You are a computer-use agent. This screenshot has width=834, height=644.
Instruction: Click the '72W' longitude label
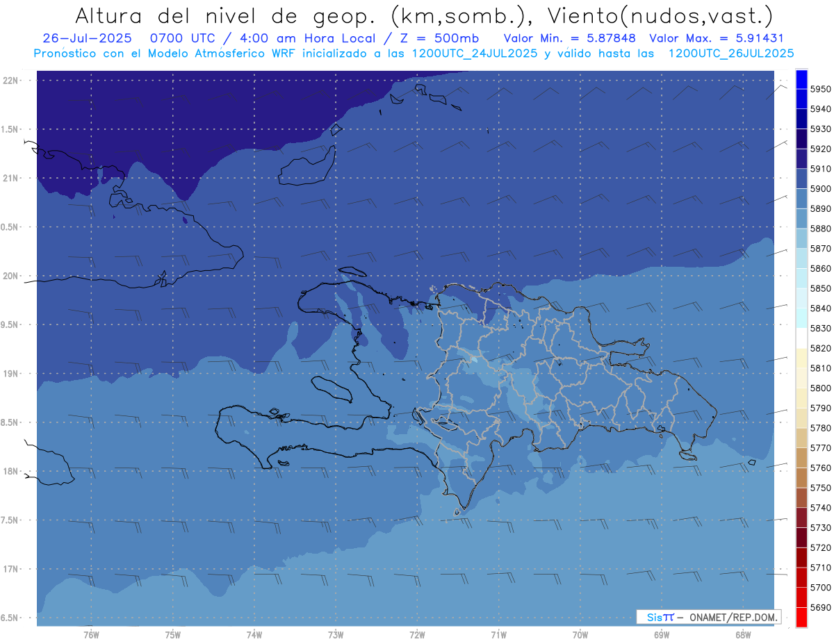click(x=418, y=635)
